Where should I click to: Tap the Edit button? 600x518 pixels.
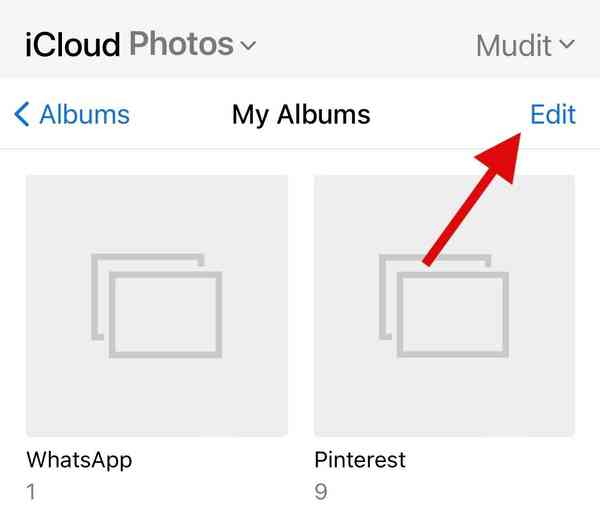coord(553,115)
